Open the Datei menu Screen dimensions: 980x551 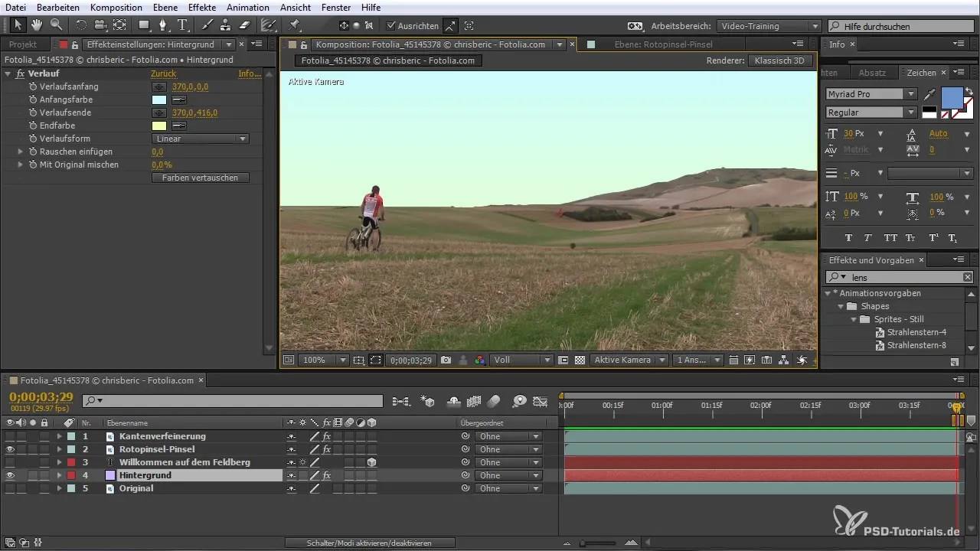(15, 7)
